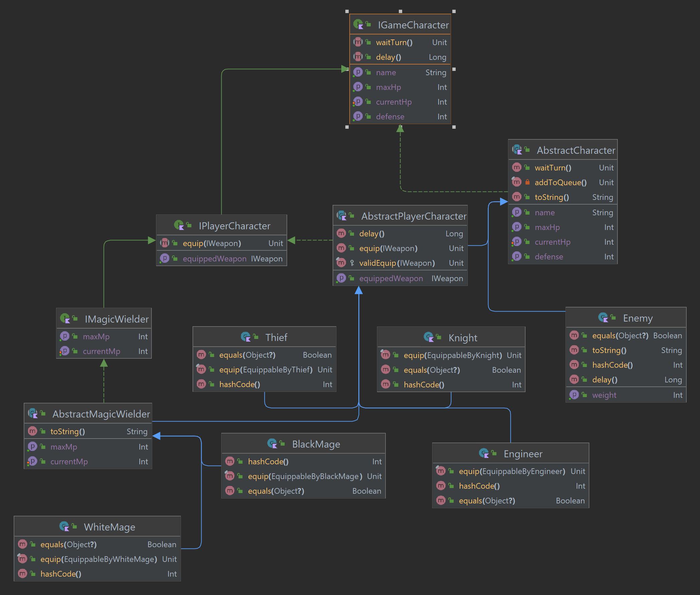Select the AbstractMagicWielder node title
This screenshot has width=700, height=595.
tap(101, 414)
